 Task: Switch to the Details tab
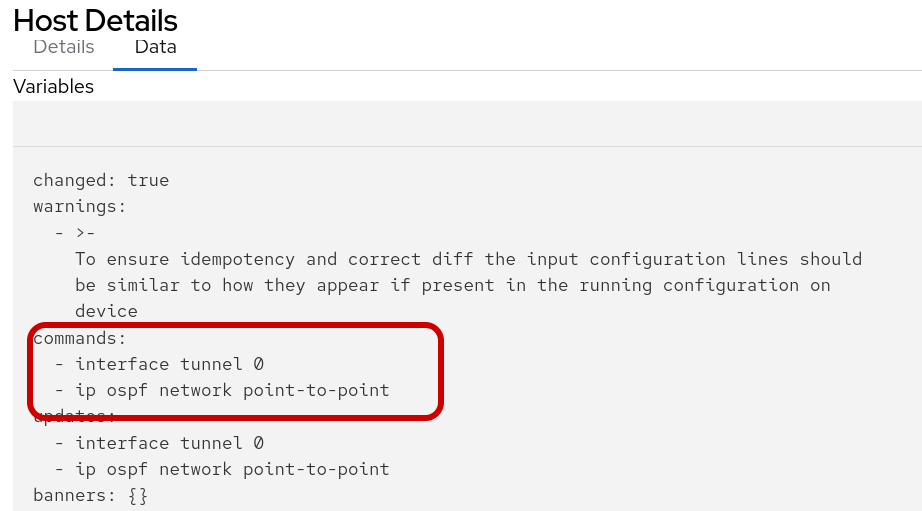click(64, 47)
